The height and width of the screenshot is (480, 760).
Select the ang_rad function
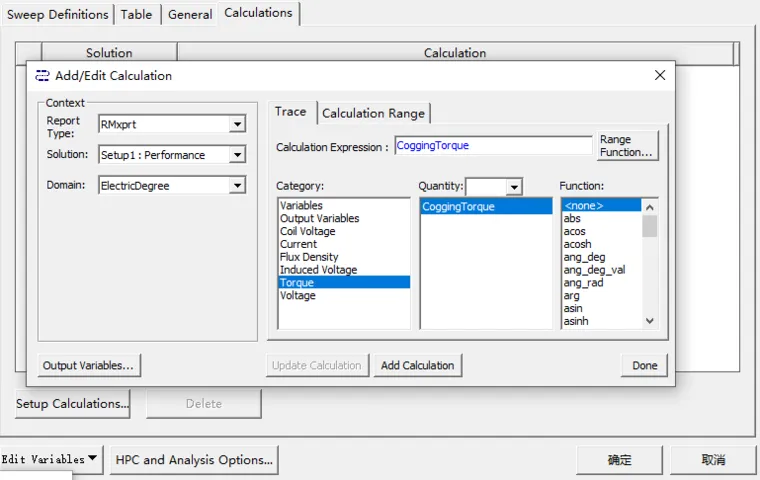coord(602,282)
